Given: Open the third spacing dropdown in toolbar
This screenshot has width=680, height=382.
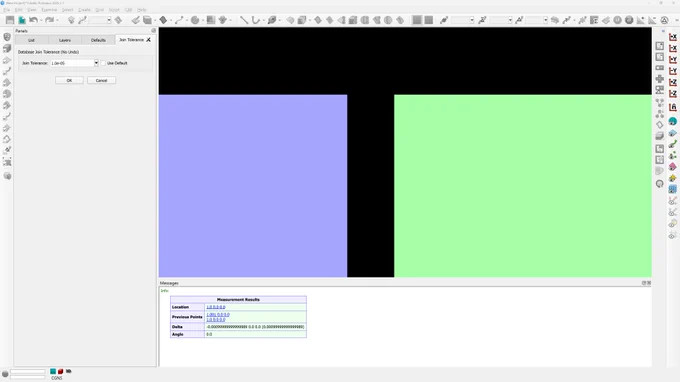Looking at the screenshot, I should [x=546, y=20].
